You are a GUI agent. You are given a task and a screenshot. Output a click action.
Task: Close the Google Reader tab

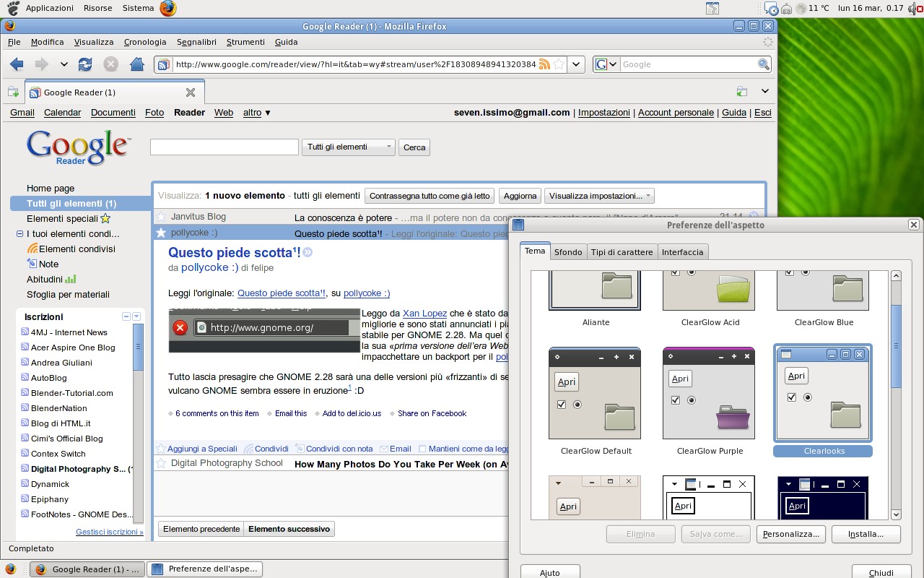point(191,92)
